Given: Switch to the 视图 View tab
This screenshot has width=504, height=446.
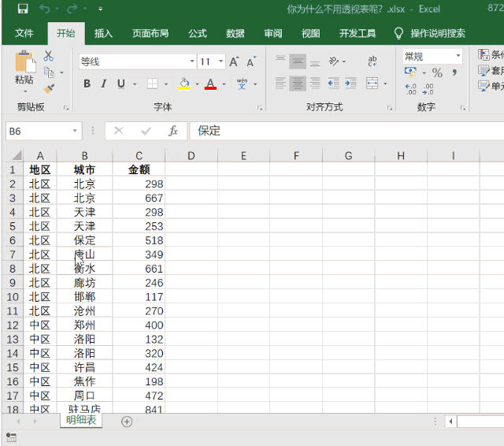Looking at the screenshot, I should [310, 33].
